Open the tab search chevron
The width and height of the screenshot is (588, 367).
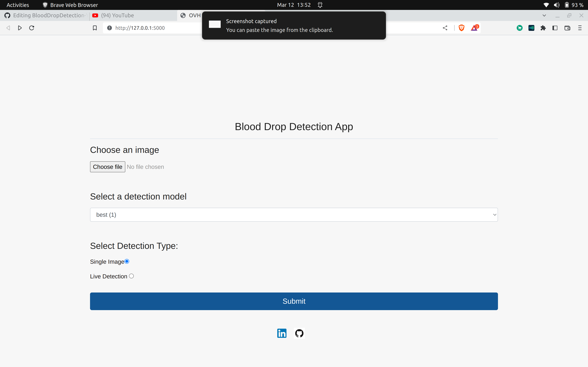(544, 15)
